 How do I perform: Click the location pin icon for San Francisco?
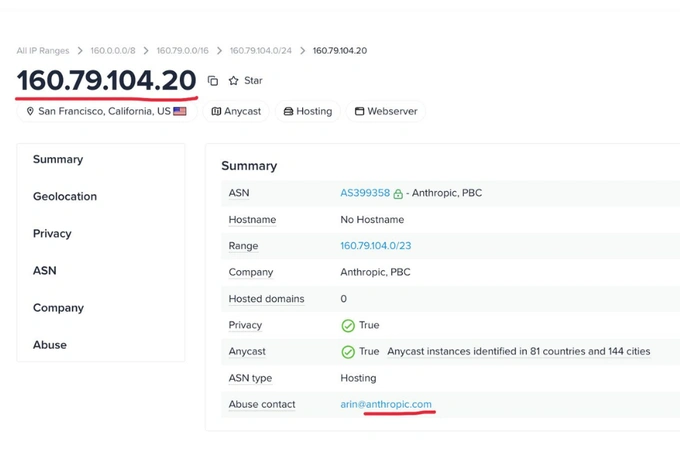(30, 111)
